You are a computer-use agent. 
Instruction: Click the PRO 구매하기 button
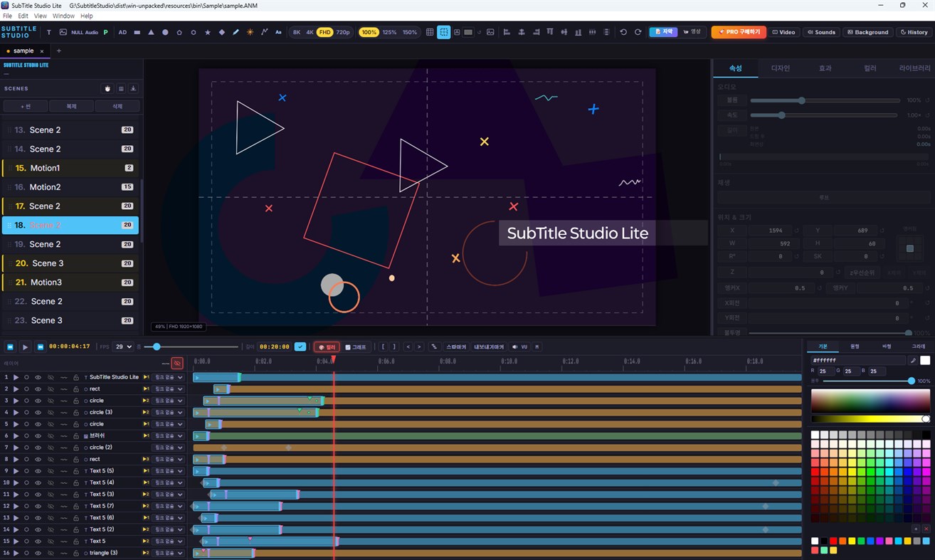pyautogui.click(x=739, y=32)
